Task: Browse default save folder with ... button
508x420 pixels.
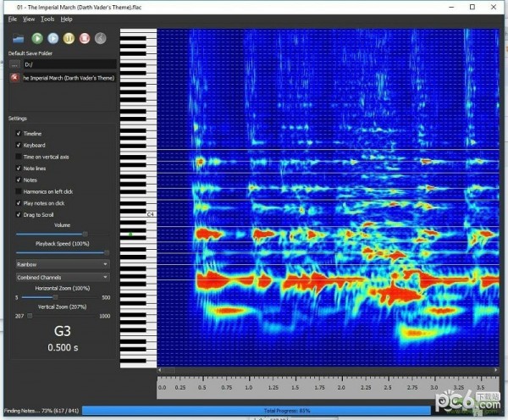Action: tap(14, 64)
